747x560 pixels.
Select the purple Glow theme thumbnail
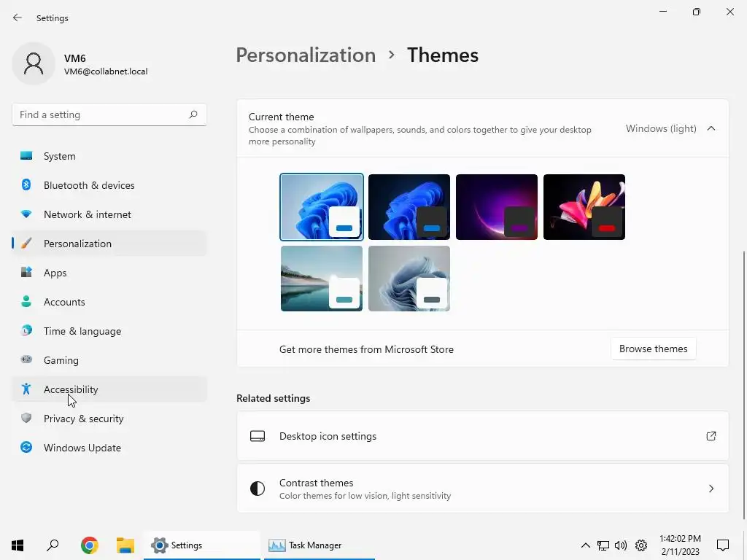point(496,206)
